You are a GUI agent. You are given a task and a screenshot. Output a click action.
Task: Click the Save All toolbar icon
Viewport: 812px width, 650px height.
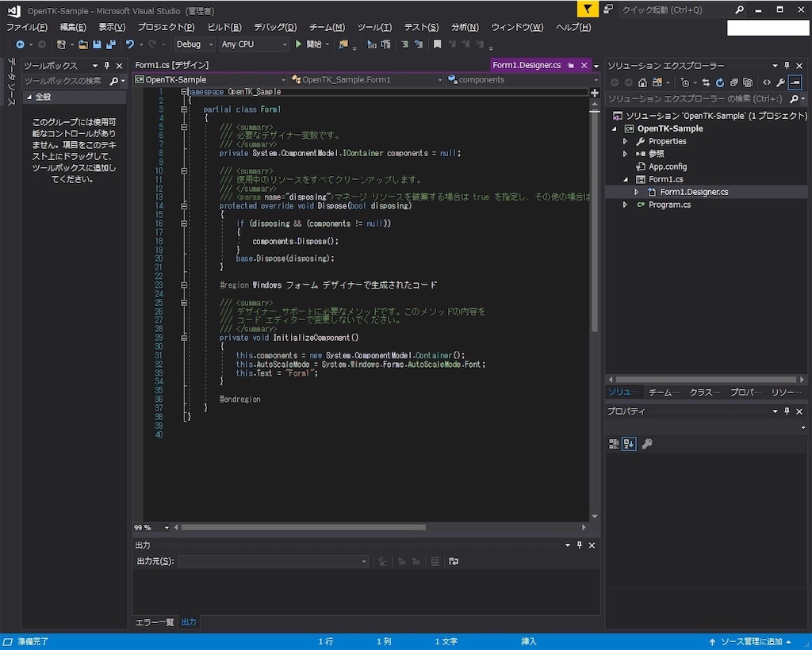tap(111, 44)
